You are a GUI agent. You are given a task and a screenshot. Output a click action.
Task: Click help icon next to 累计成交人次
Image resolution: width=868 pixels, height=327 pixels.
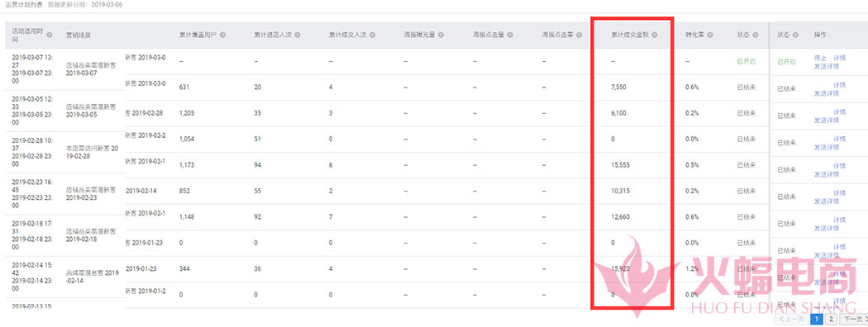pos(372,35)
